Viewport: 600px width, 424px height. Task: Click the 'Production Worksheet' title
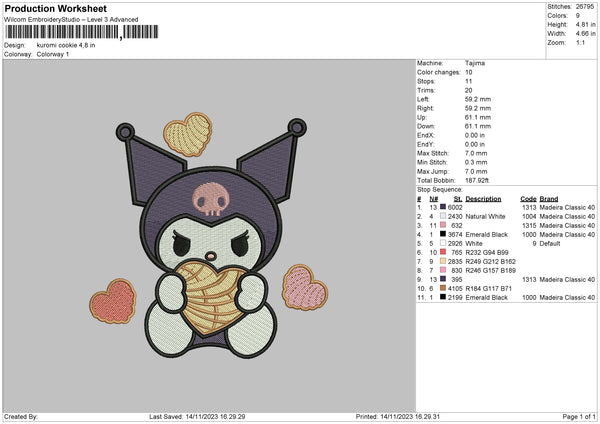[x=55, y=8]
